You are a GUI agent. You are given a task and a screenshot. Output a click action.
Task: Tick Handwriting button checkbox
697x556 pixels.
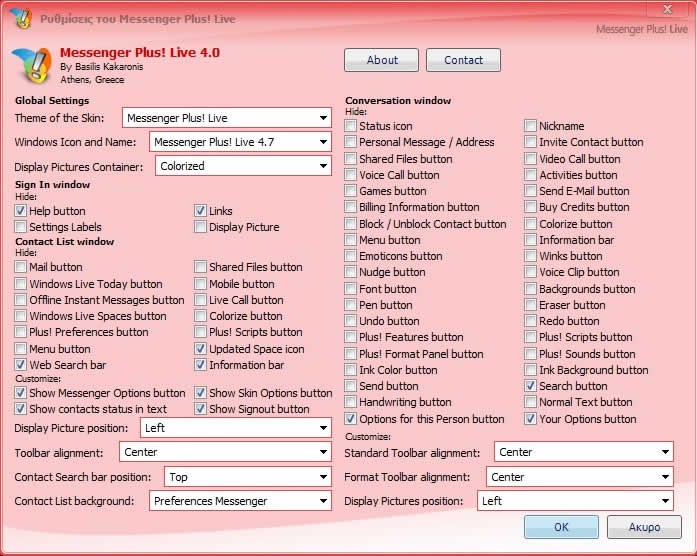350,402
